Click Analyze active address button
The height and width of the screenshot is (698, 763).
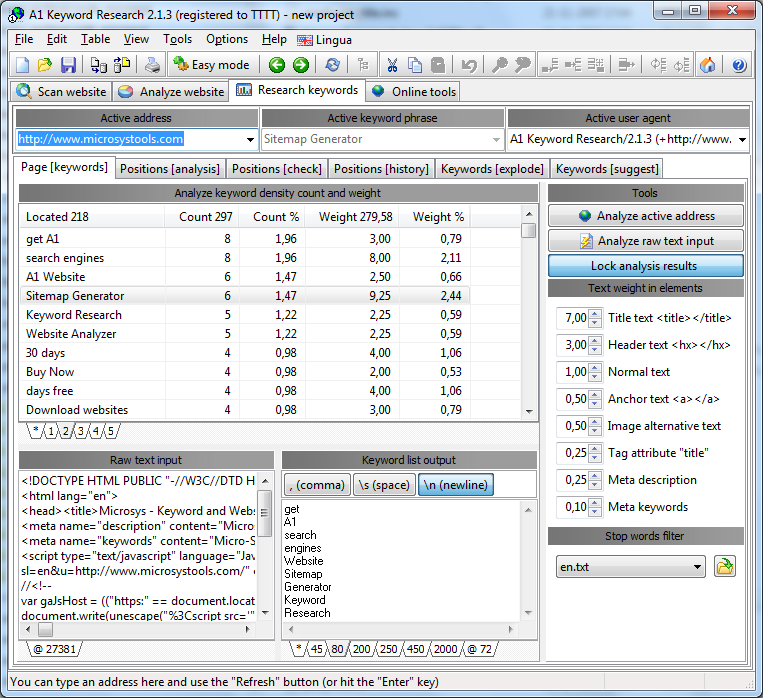646,216
